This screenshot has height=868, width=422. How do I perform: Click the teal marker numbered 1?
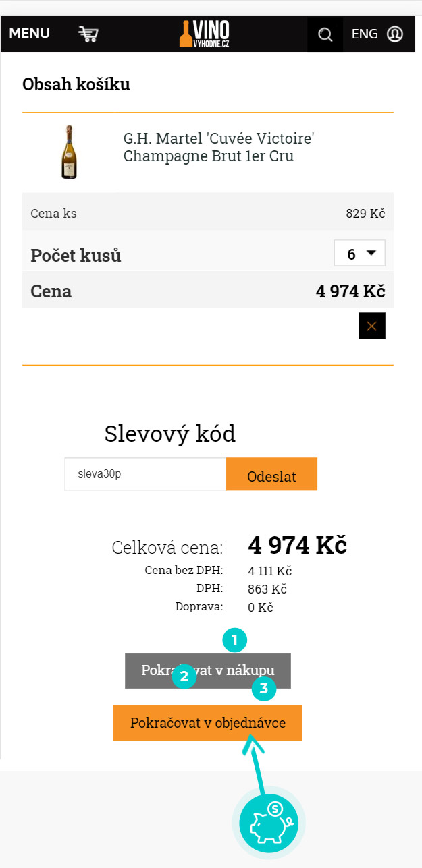235,640
